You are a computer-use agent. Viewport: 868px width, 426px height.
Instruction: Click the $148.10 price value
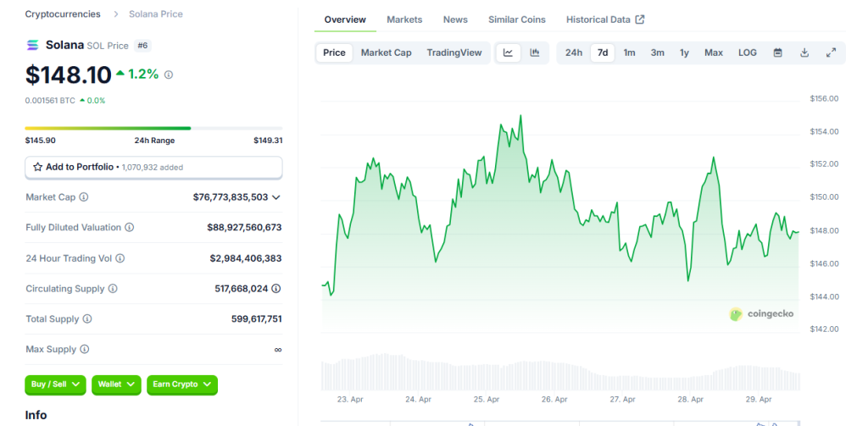(68, 75)
